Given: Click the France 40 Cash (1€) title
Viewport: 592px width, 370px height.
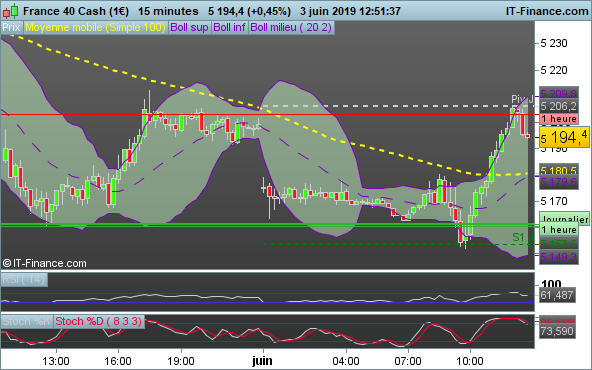Looking at the screenshot, I should tap(76, 11).
